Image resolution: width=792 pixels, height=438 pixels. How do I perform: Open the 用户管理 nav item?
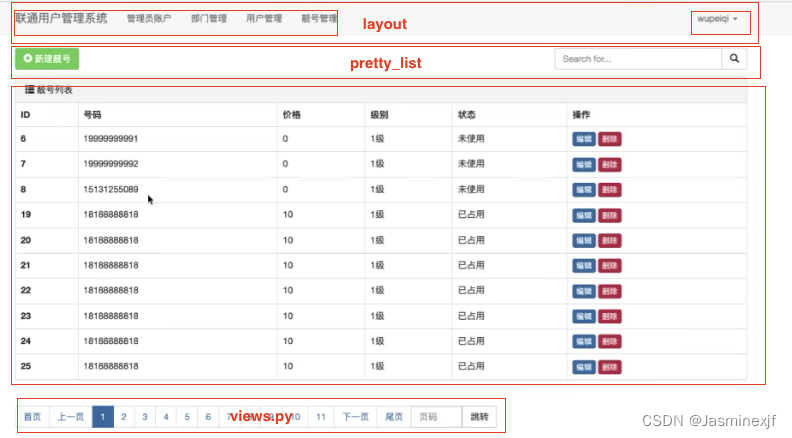[x=264, y=19]
